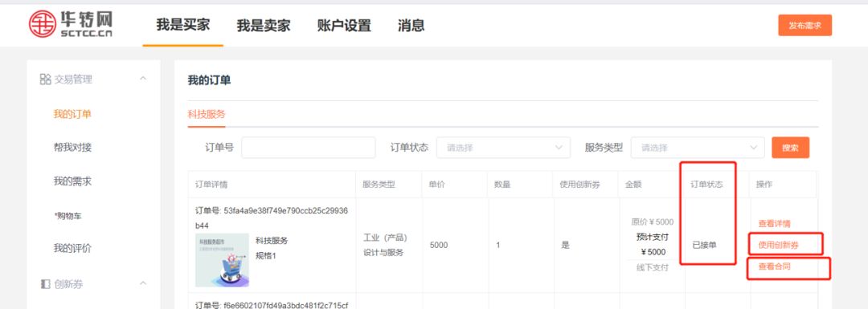The height and width of the screenshot is (309, 868).
Task: Click the 创新券 section icon
Action: 45,284
